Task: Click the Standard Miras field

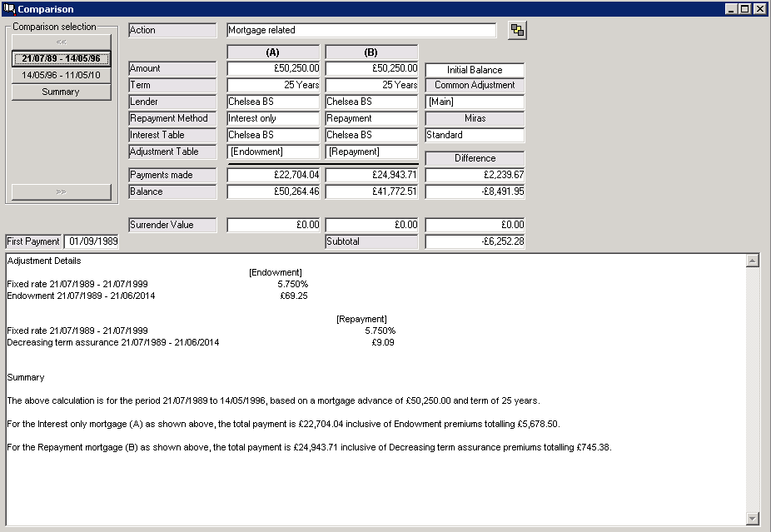Action: [x=475, y=135]
